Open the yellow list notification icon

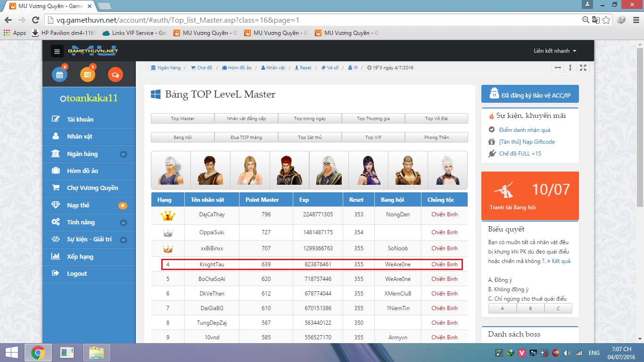87,74
